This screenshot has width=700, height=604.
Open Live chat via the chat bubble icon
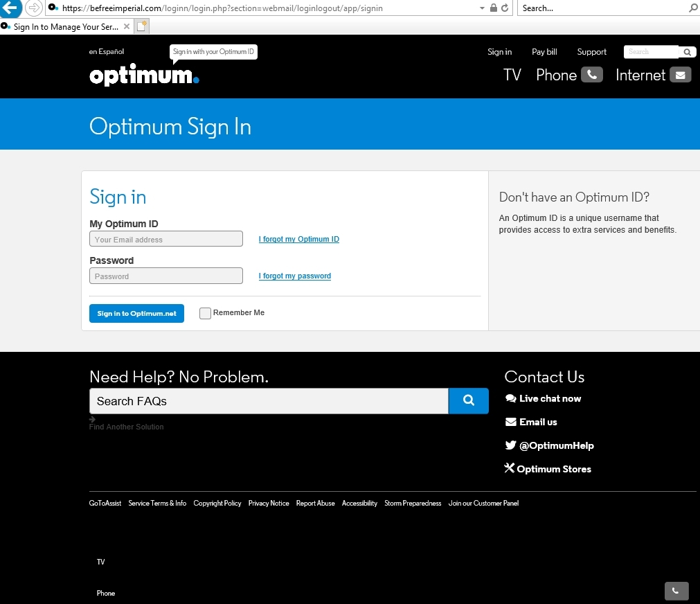(511, 398)
